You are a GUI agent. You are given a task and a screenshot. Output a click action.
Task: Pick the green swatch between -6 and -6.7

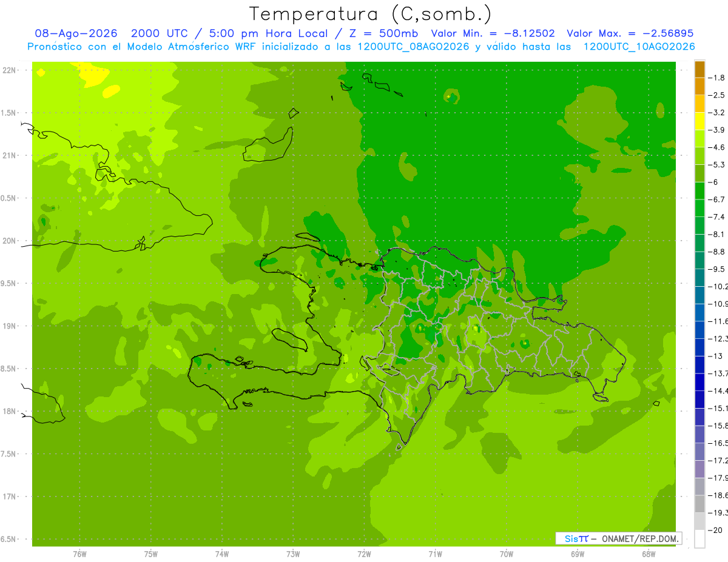699,191
